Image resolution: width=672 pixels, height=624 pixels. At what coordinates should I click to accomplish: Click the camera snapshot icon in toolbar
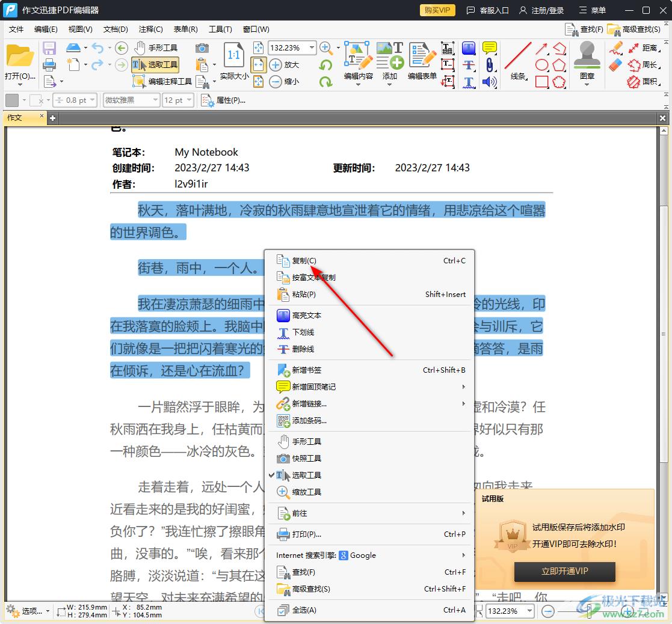tap(202, 48)
